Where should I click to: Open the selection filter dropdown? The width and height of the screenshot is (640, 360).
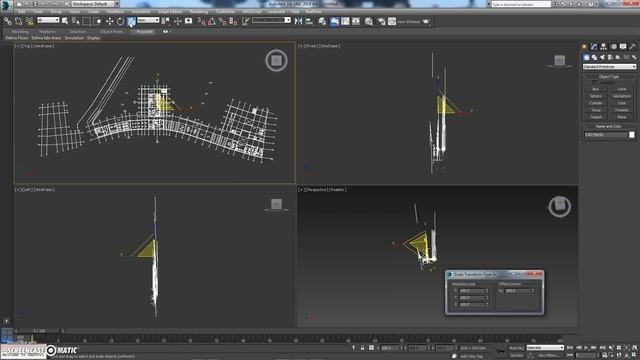(x=48, y=20)
